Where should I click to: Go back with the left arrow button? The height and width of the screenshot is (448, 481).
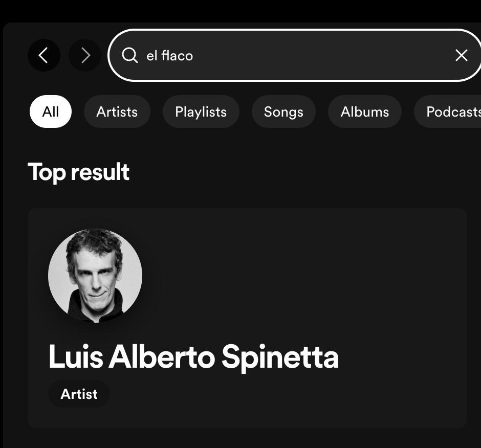44,56
